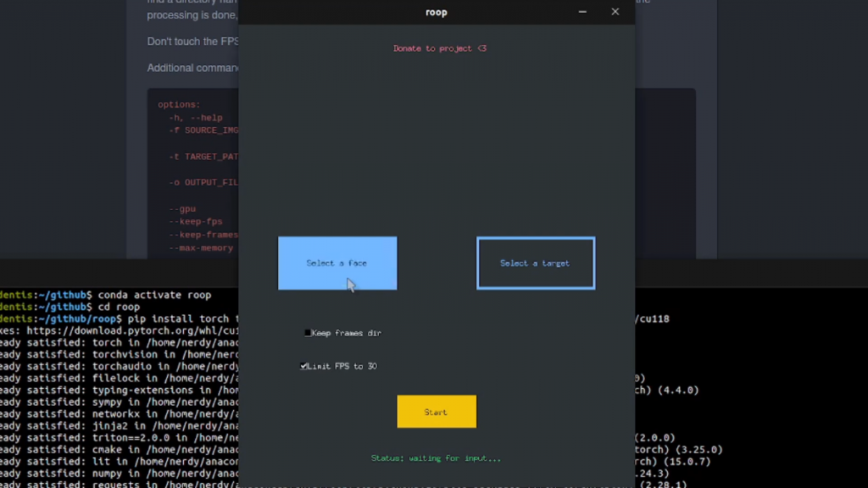Viewport: 868px width, 488px height.
Task: Click the 'cd roop' terminal line
Action: point(119,307)
